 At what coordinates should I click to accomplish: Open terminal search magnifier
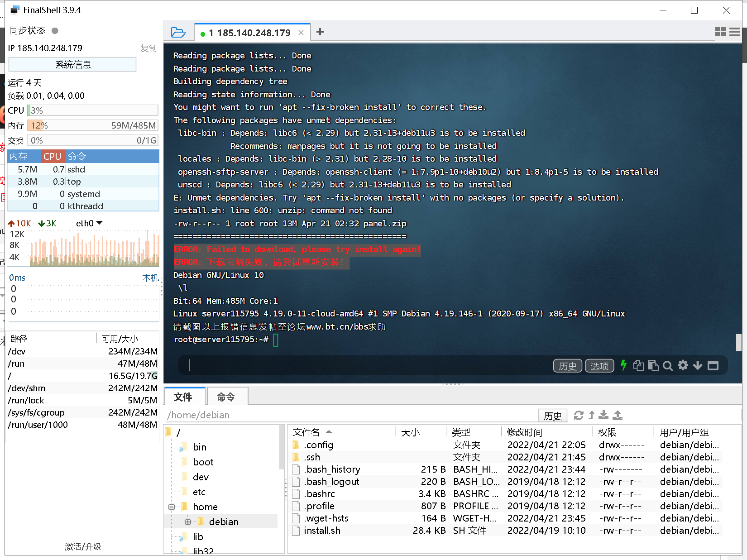coord(668,366)
